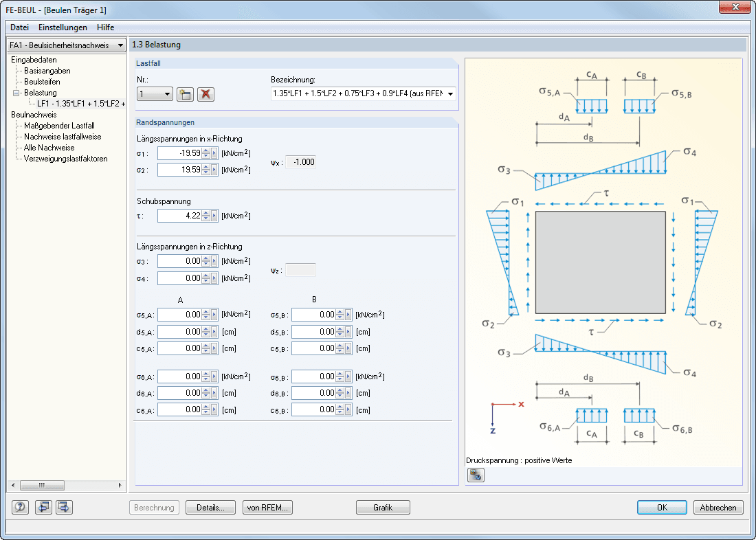756x540 pixels.
Task: Select Beulnachweis tree heading
Action: pyautogui.click(x=34, y=115)
